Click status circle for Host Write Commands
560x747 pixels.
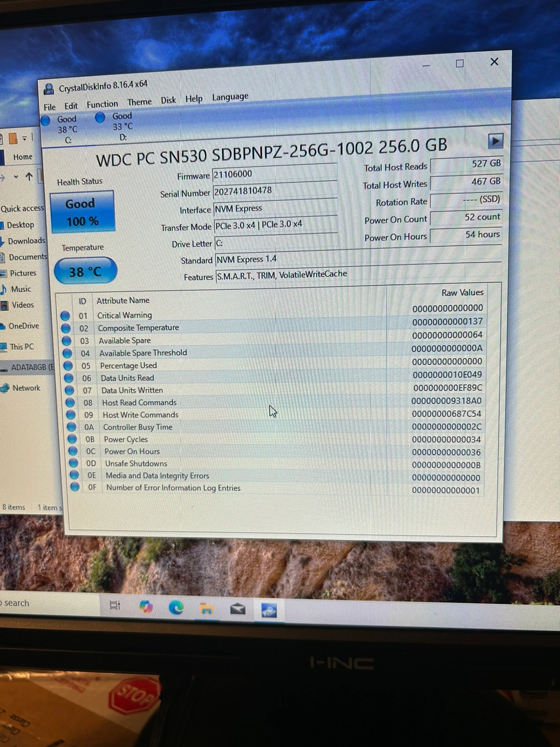coord(71,415)
